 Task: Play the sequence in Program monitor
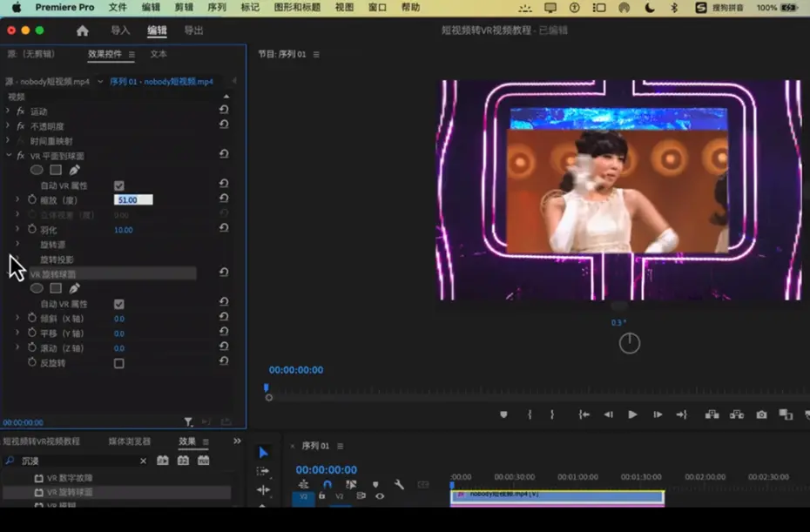(632, 414)
